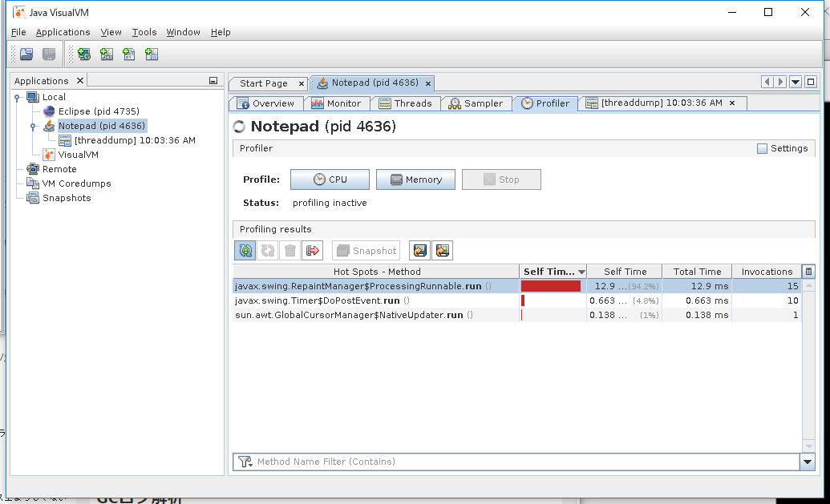Click results table scrollbar down arrow
This screenshot has height=504, width=830.
point(809,446)
